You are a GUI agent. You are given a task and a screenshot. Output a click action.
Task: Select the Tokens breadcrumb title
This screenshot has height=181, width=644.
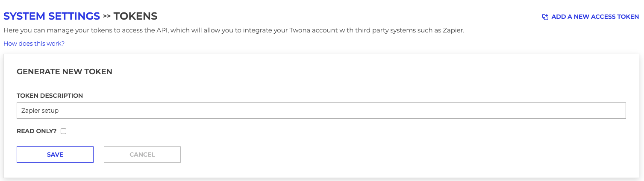tap(135, 16)
